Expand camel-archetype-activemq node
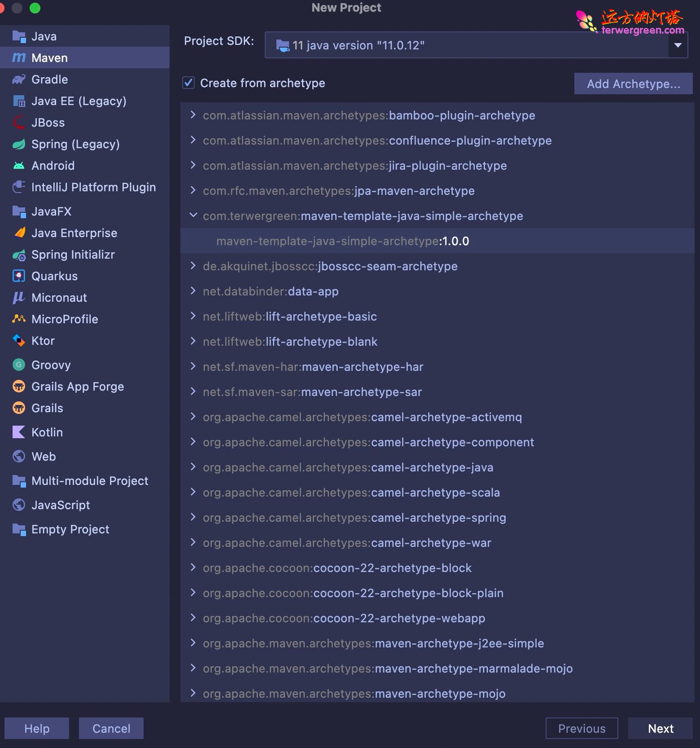This screenshot has height=748, width=700. coord(193,417)
